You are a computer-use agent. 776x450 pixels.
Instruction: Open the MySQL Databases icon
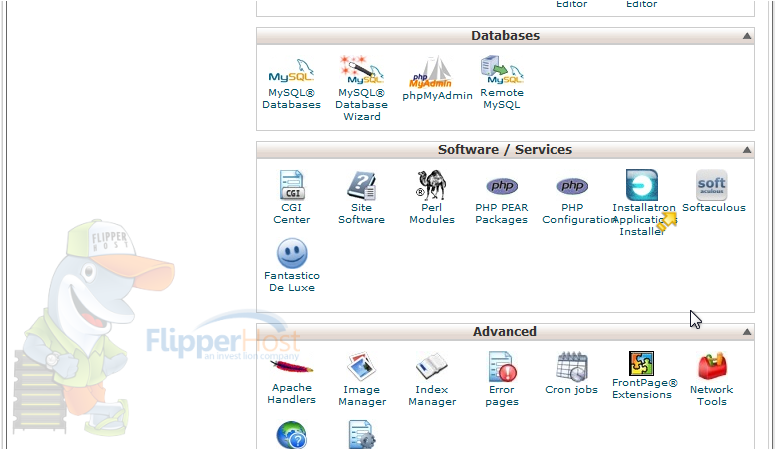(x=291, y=72)
